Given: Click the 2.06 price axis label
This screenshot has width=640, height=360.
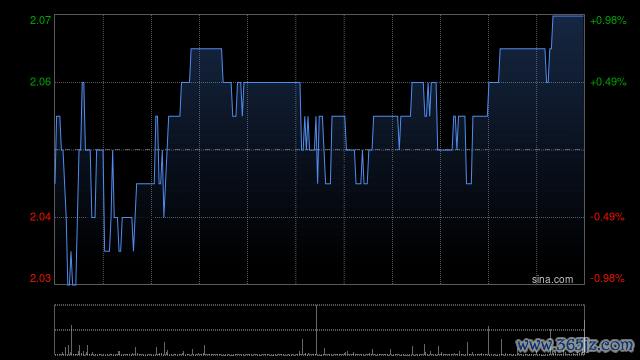Looking at the screenshot, I should [x=40, y=82].
